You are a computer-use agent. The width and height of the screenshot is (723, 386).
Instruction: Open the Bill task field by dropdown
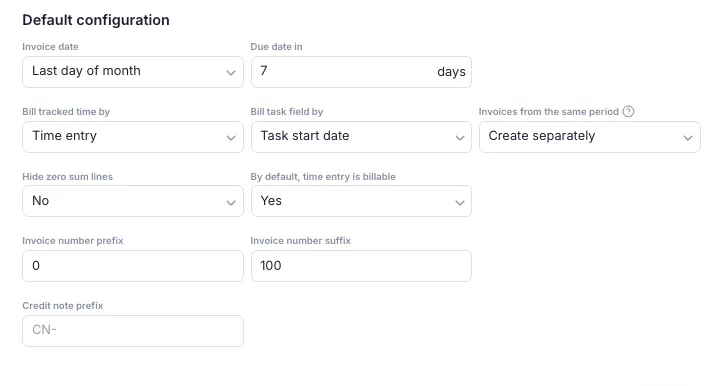[361, 137]
